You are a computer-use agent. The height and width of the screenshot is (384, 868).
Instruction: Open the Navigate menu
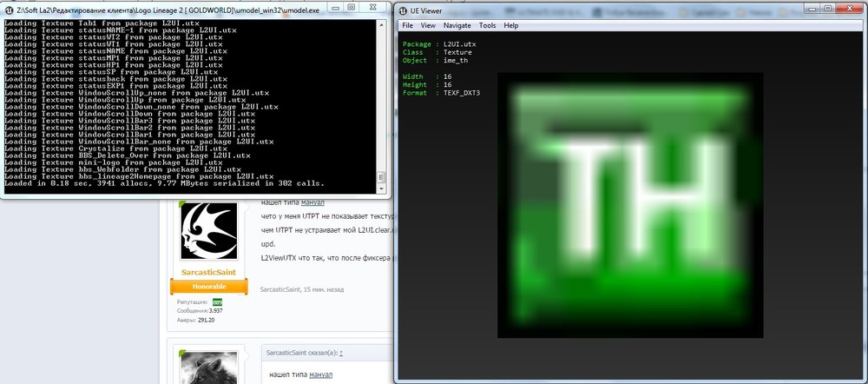(x=458, y=25)
